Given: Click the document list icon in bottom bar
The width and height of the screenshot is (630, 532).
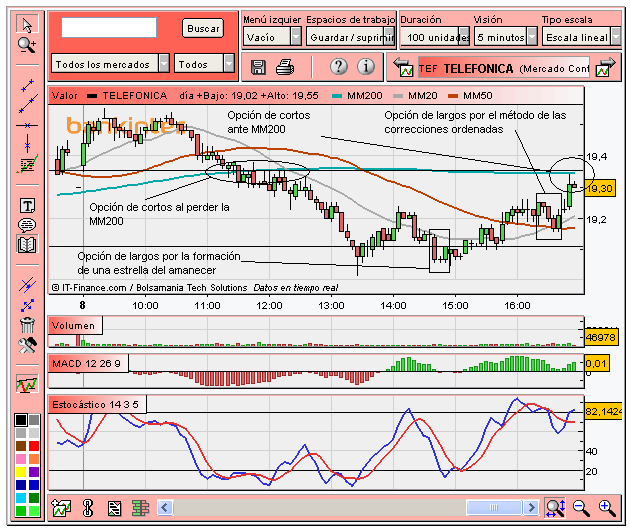Looking at the screenshot, I should [115, 508].
